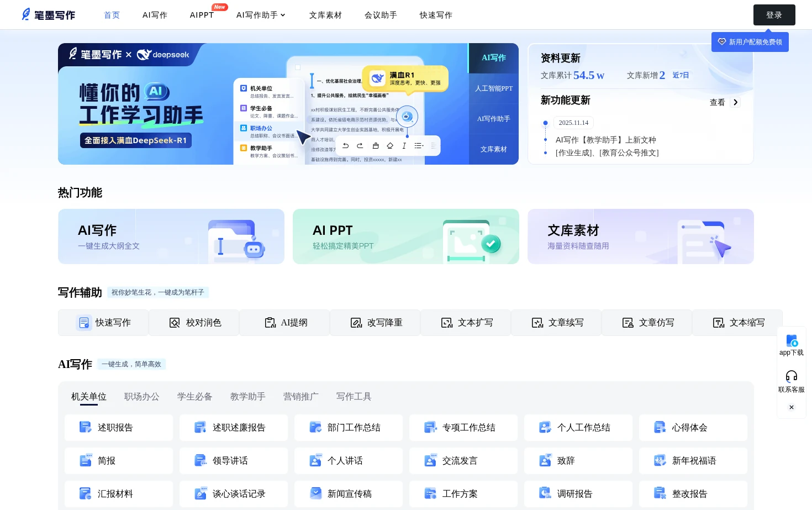Viewport: 812px width, 510px height.
Task: Open 快速写作 in the top navigation
Action: [436, 15]
